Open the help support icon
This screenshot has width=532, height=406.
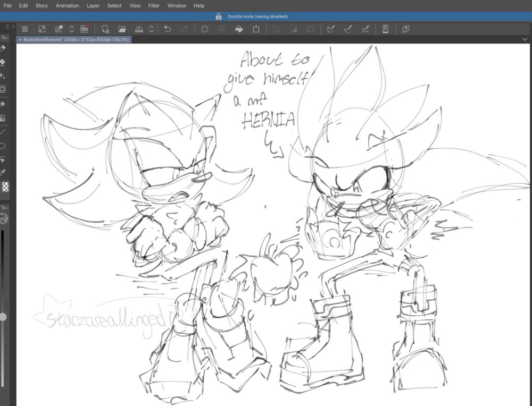[406, 29]
